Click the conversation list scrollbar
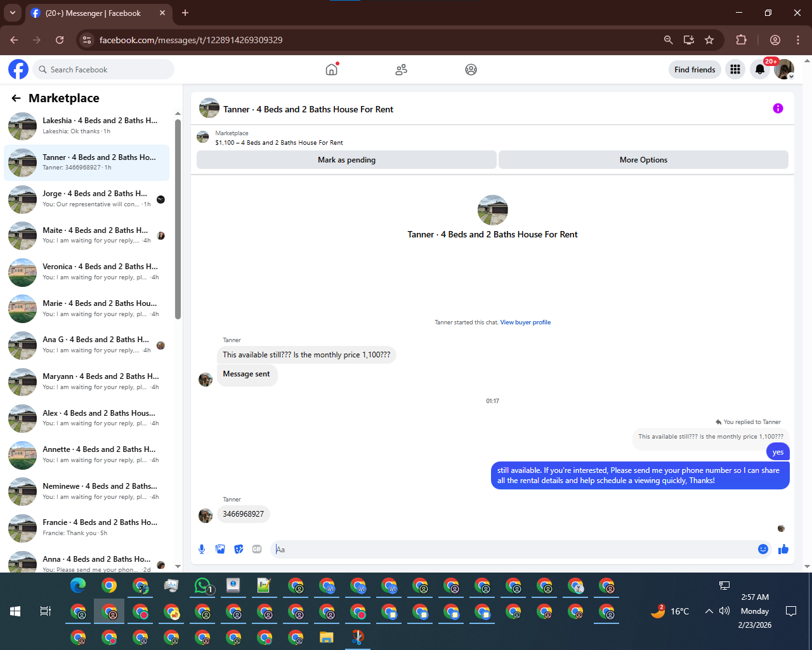 (x=178, y=219)
